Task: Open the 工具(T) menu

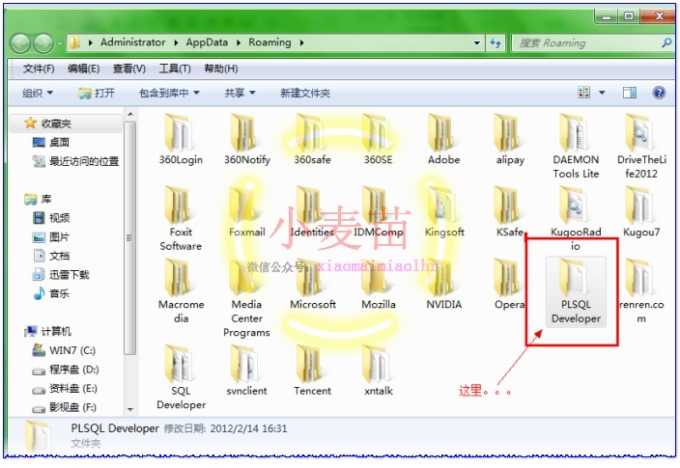Action: coord(175,69)
